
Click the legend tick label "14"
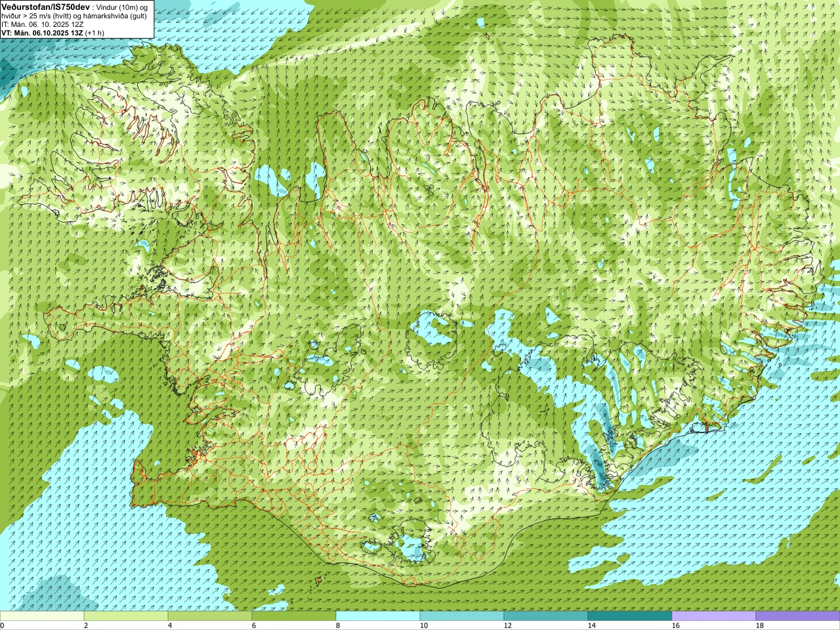coord(592,626)
